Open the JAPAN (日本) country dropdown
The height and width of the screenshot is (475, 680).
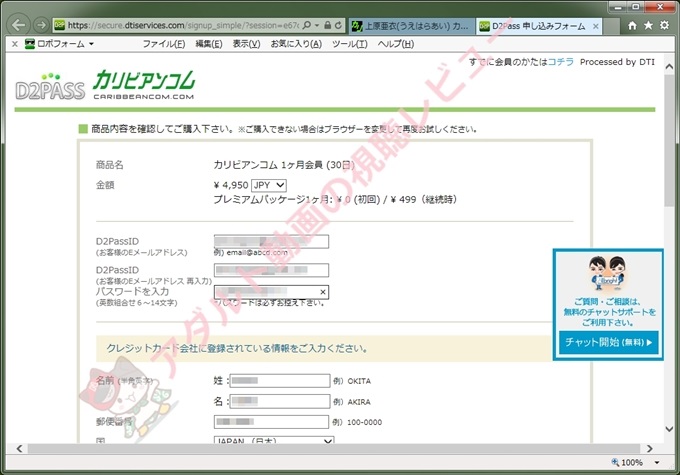tap(274, 440)
